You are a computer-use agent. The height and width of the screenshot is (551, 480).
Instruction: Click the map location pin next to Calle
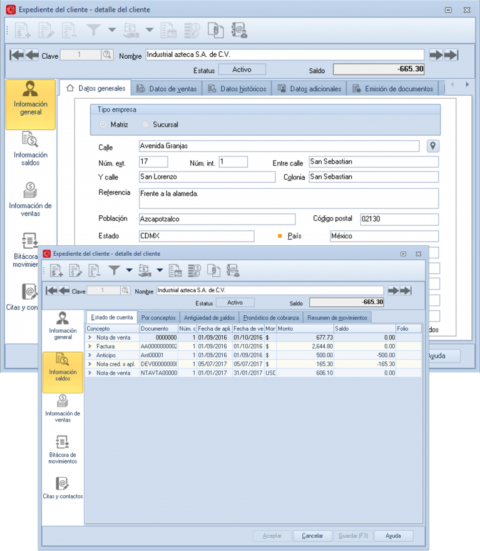coord(433,145)
